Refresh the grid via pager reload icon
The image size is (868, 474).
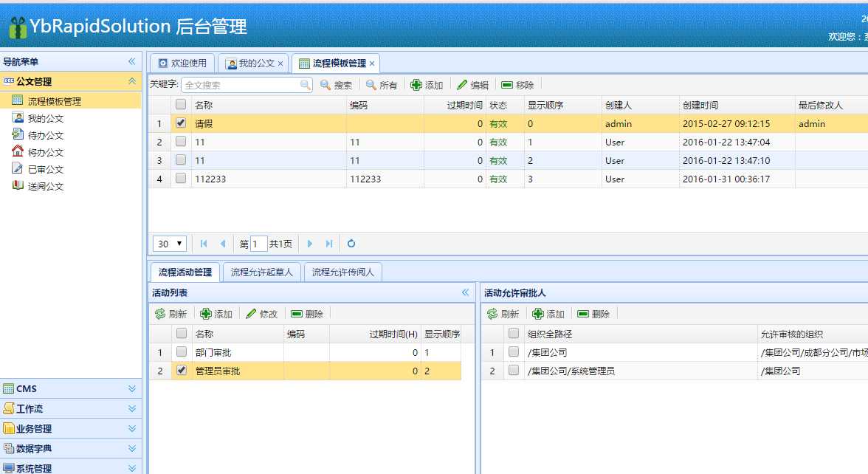(351, 244)
